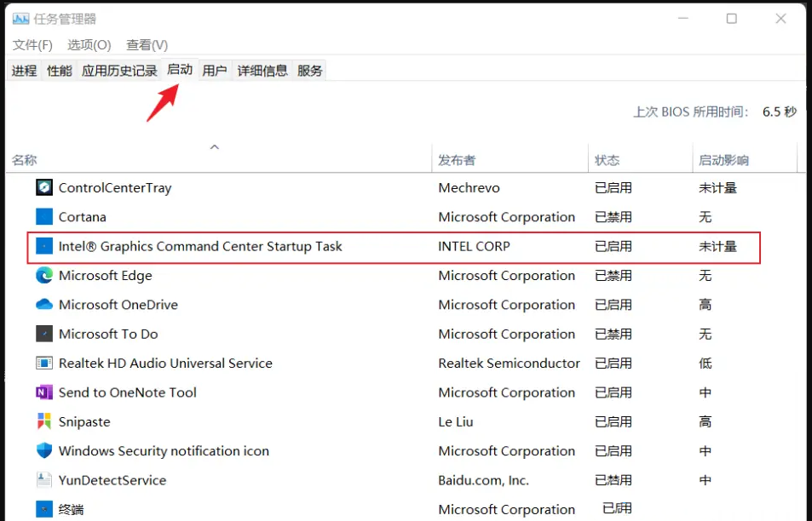The image size is (812, 521).
Task: Maximize the Task Manager window
Action: (732, 19)
